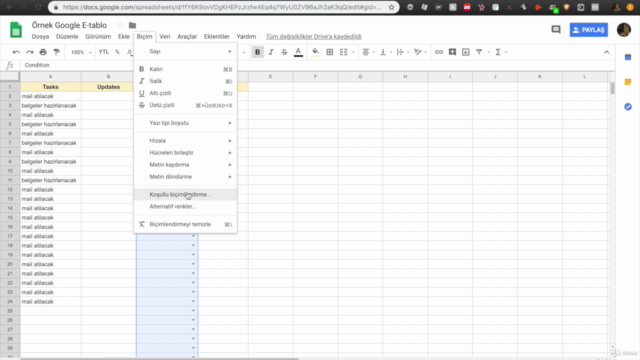Choose Kalın from Biçim menu
Viewport: 640px width, 360px height.
tap(185, 69)
